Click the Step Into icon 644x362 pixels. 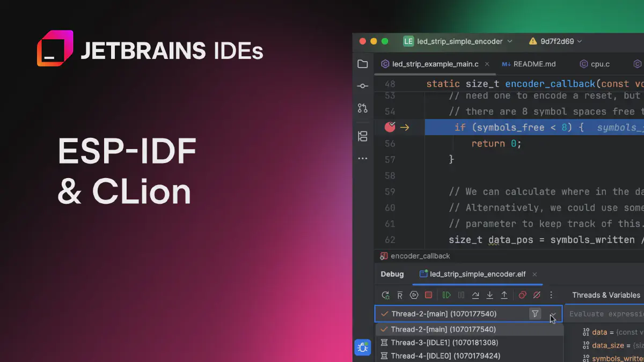(489, 295)
